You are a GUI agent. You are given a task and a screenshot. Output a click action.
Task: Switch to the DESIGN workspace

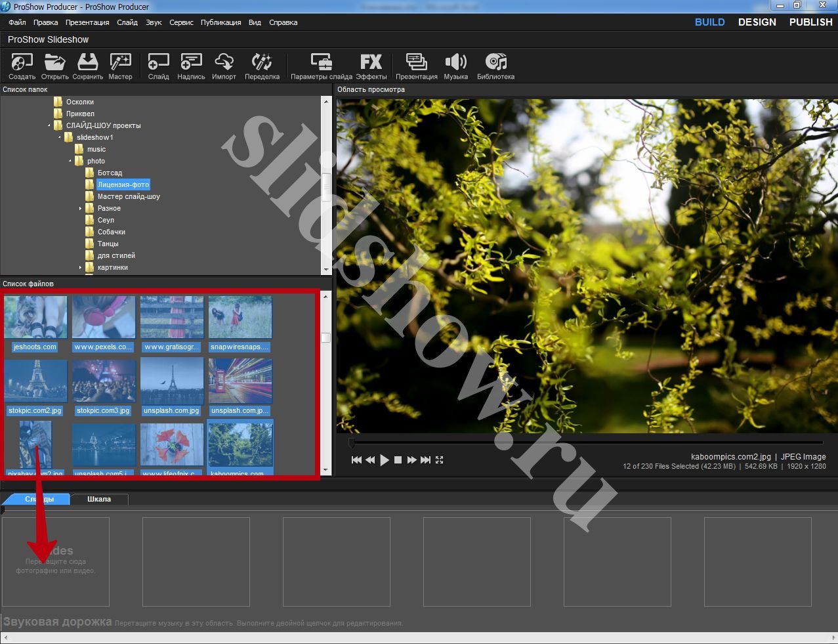pyautogui.click(x=757, y=22)
